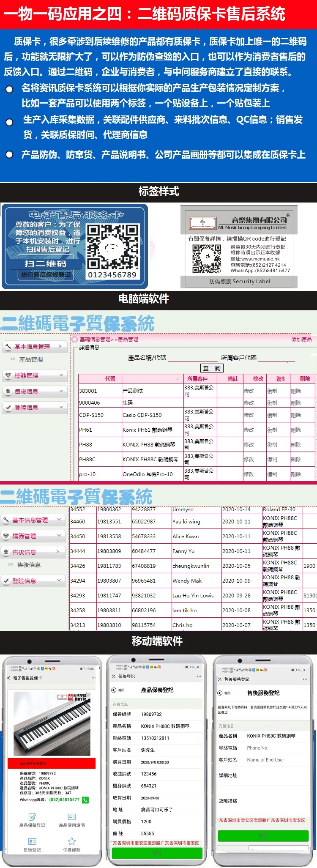Click the MC Music logo on the security label
317x868 pixels.
[202, 223]
